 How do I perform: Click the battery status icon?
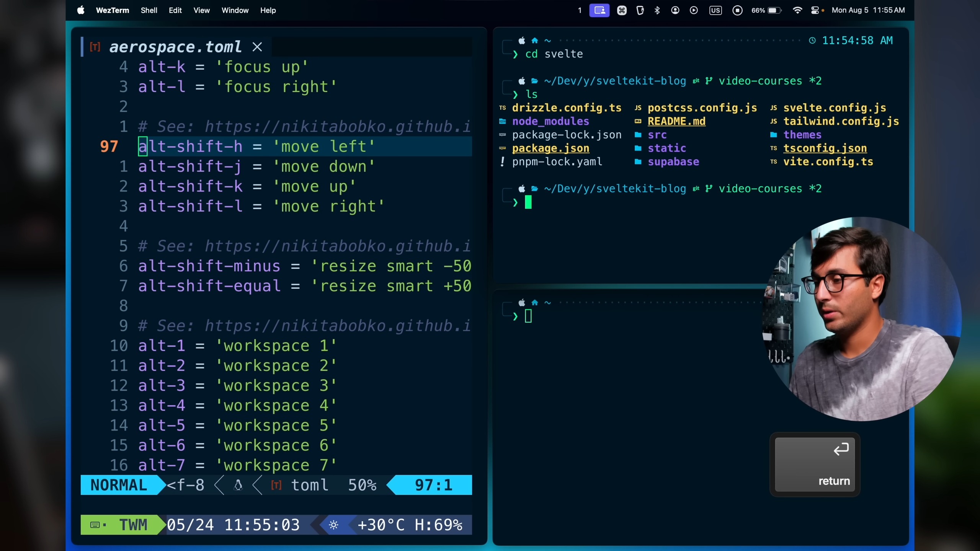point(774,10)
